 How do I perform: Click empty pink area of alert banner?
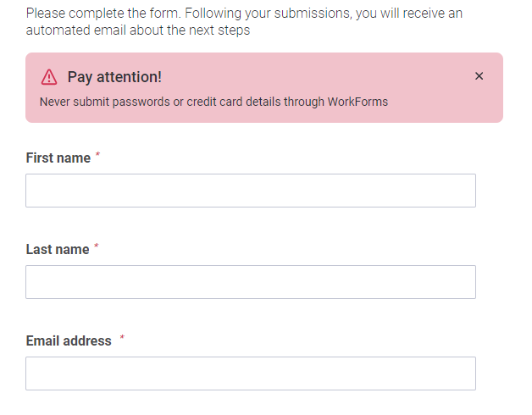click(339, 77)
